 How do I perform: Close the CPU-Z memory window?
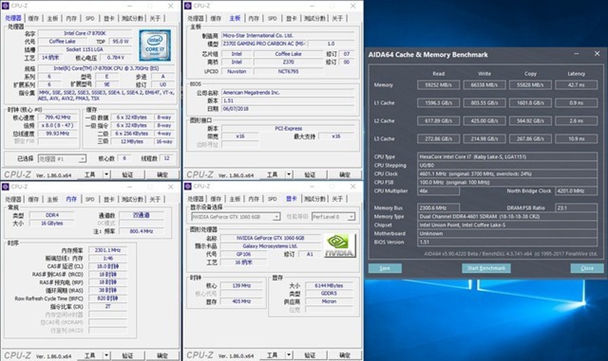coord(171,187)
